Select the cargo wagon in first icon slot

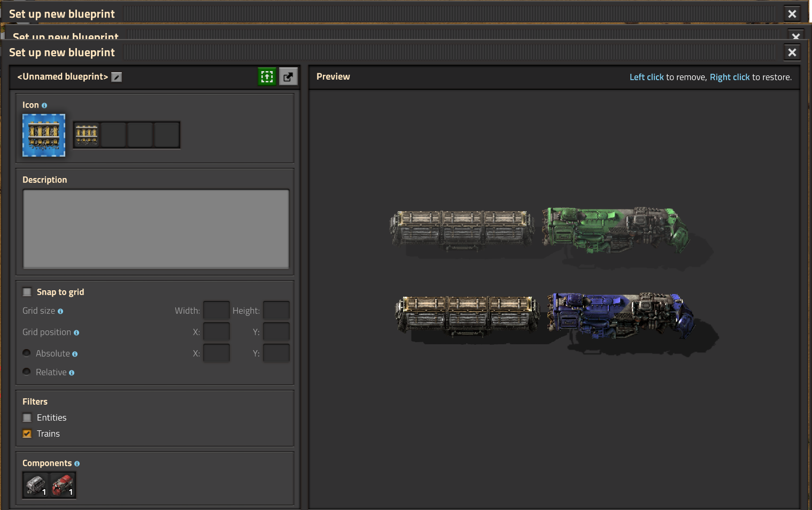coord(87,135)
